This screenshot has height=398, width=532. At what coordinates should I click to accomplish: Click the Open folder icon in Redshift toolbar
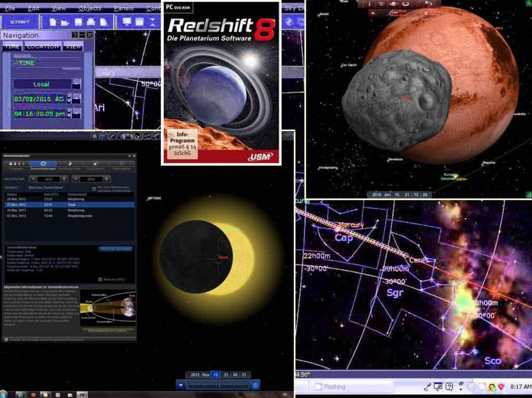(x=65, y=22)
